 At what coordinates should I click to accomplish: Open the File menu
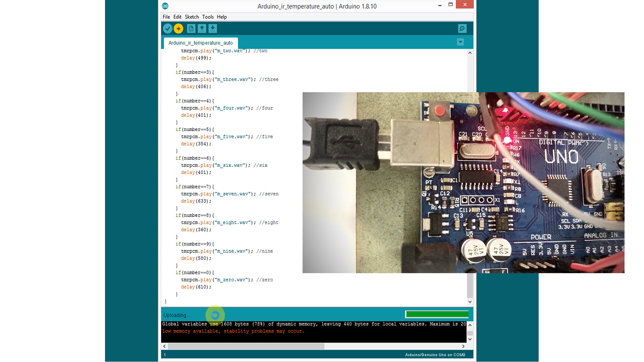point(166,17)
